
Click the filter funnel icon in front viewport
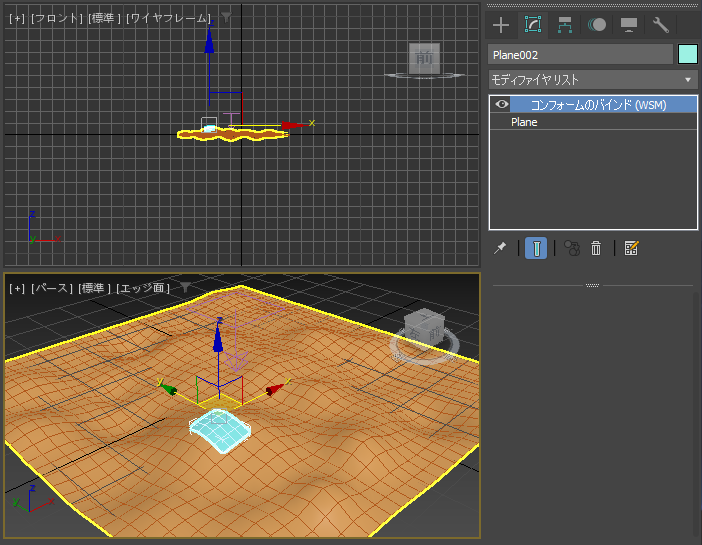[x=227, y=17]
